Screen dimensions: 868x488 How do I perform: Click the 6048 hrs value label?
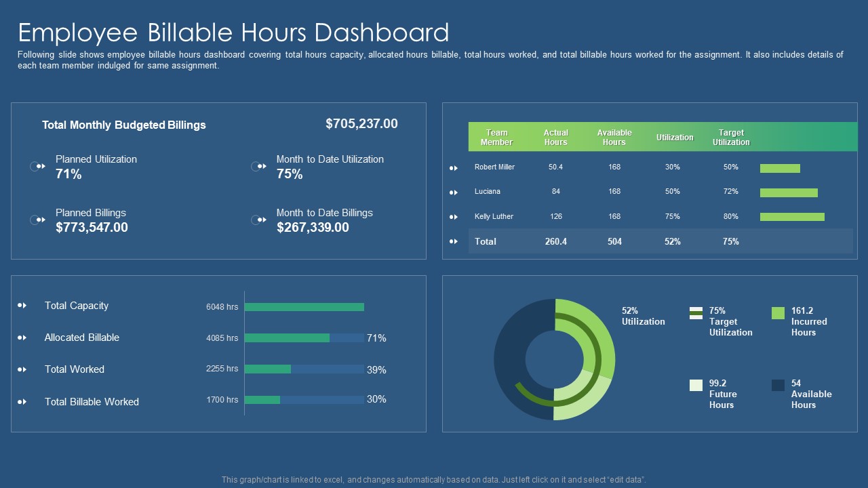click(x=222, y=307)
